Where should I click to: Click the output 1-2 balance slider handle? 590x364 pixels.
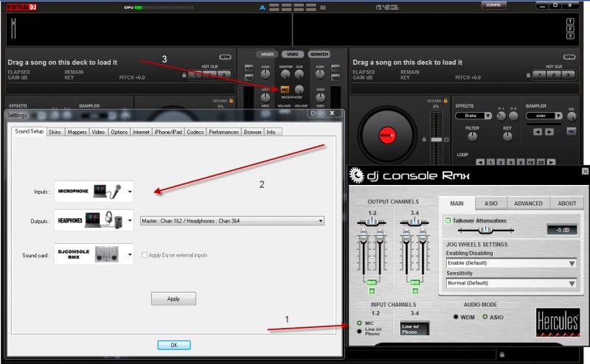click(x=372, y=222)
